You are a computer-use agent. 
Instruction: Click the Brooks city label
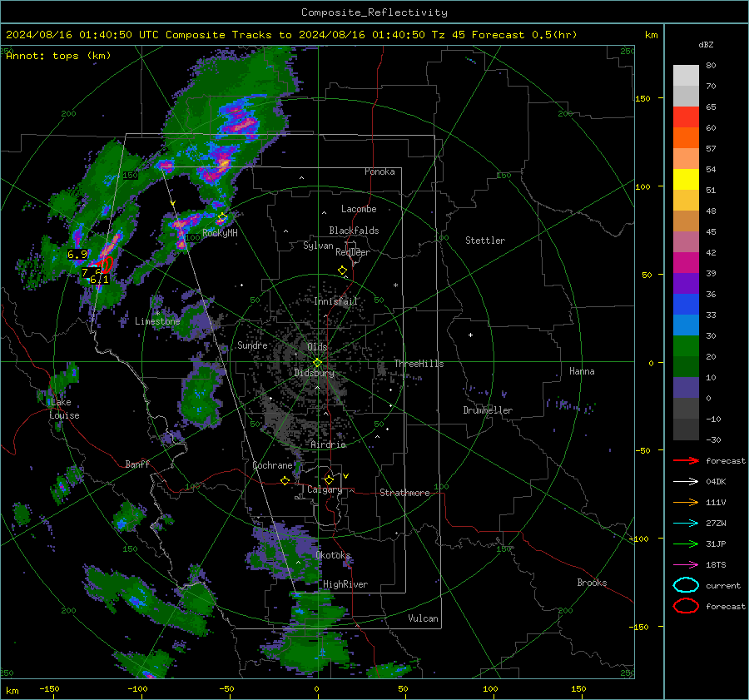(592, 583)
